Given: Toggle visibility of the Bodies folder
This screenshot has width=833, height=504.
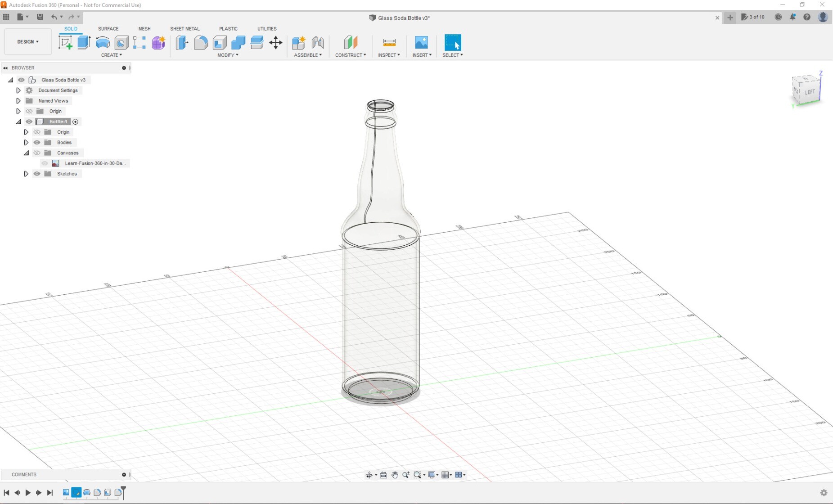Looking at the screenshot, I should point(37,143).
